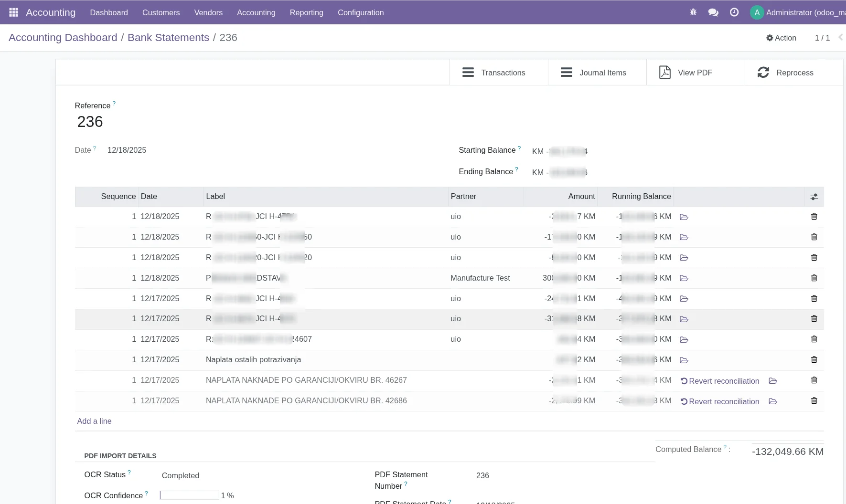
Task: Open the Configuration menu
Action: (x=361, y=12)
